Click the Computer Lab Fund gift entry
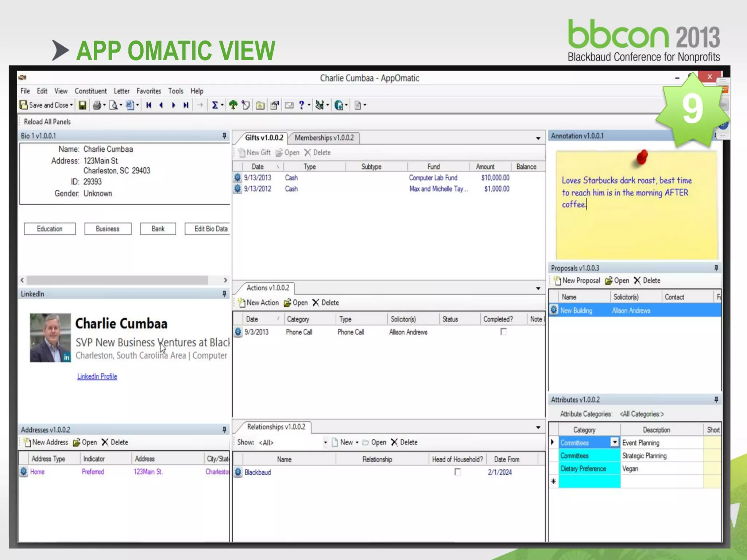Viewport: 747px width, 560px height. coord(433,178)
